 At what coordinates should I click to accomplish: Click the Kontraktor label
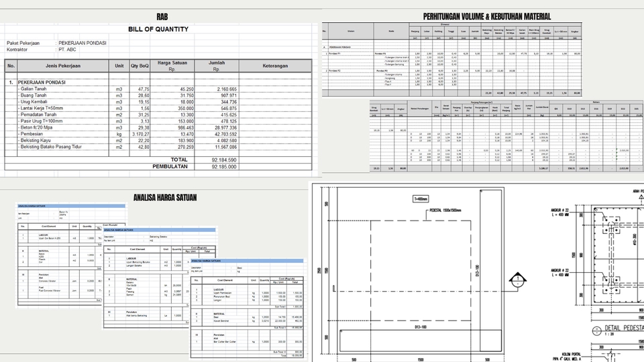coord(17,50)
